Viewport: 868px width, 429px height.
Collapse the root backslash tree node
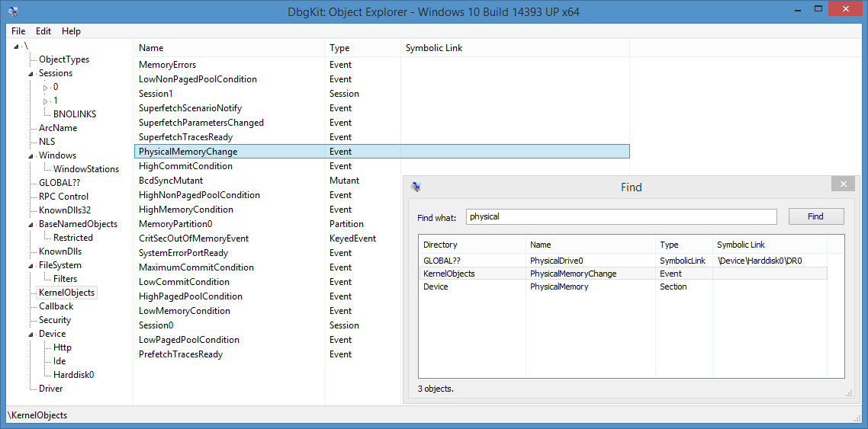coord(17,46)
